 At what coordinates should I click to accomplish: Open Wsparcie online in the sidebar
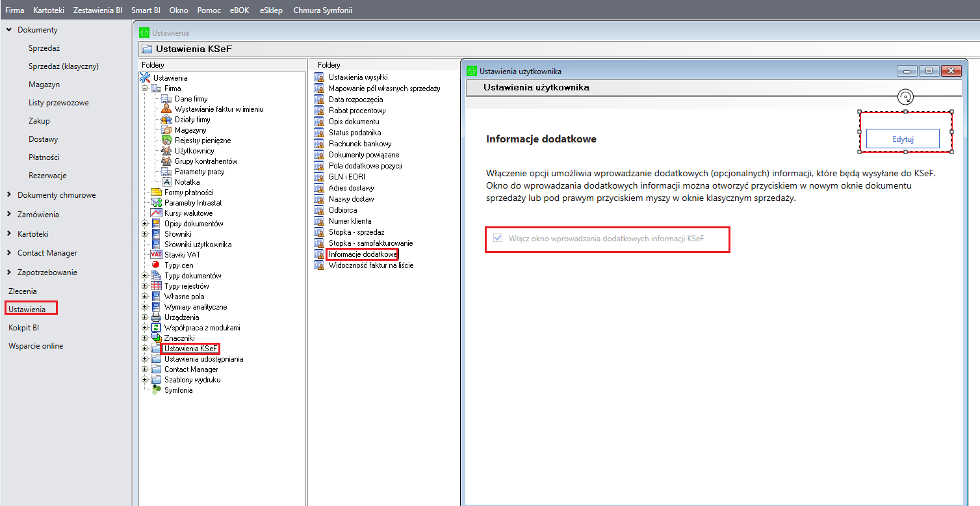[x=36, y=346]
